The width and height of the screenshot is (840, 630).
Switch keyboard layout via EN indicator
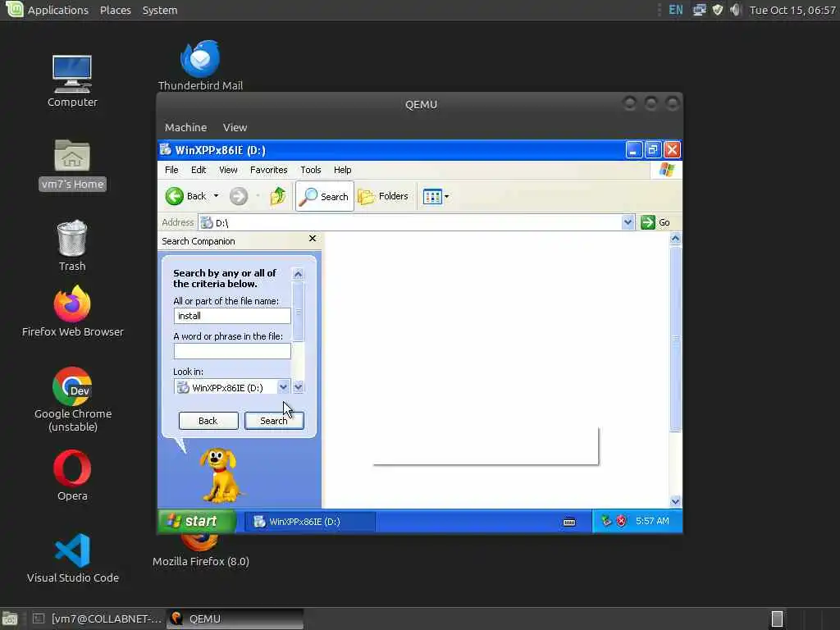(676, 10)
